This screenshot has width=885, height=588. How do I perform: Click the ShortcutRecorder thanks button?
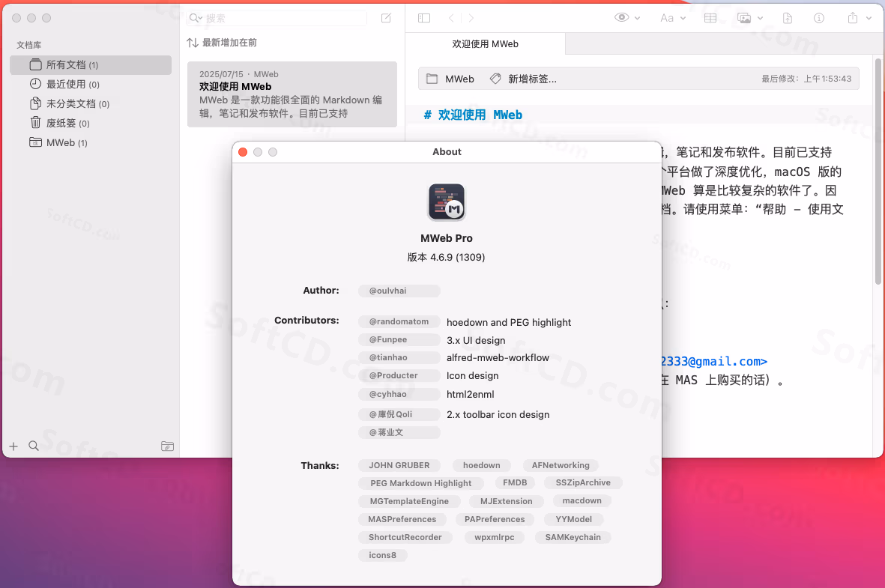coord(405,538)
